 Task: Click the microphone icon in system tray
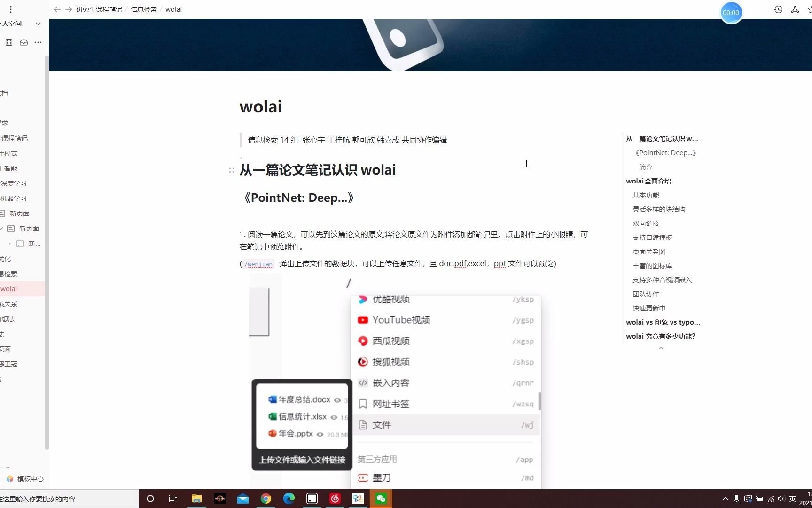(736, 499)
